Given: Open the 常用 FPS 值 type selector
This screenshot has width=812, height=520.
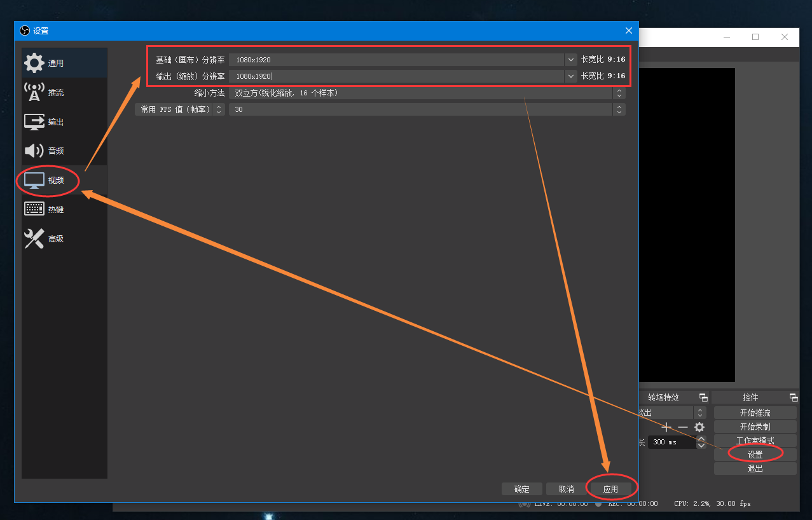Looking at the screenshot, I should tap(181, 109).
